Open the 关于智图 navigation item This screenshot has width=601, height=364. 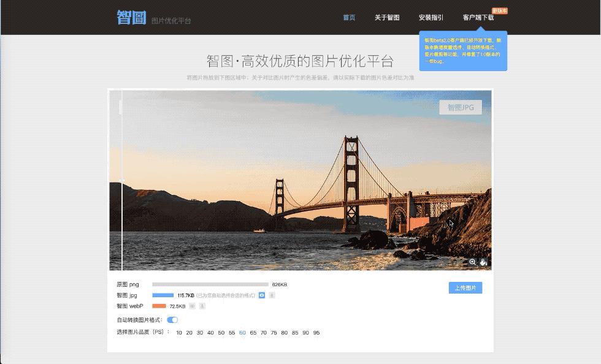pos(387,18)
